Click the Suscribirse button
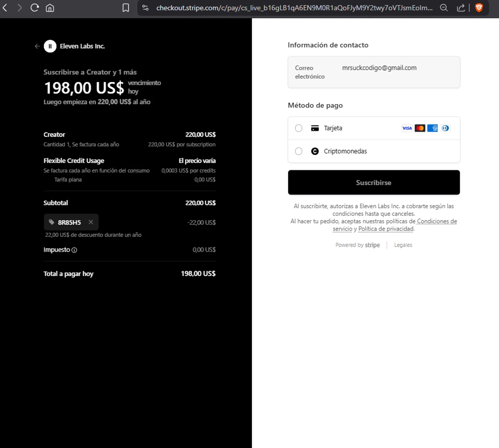 coord(374,183)
